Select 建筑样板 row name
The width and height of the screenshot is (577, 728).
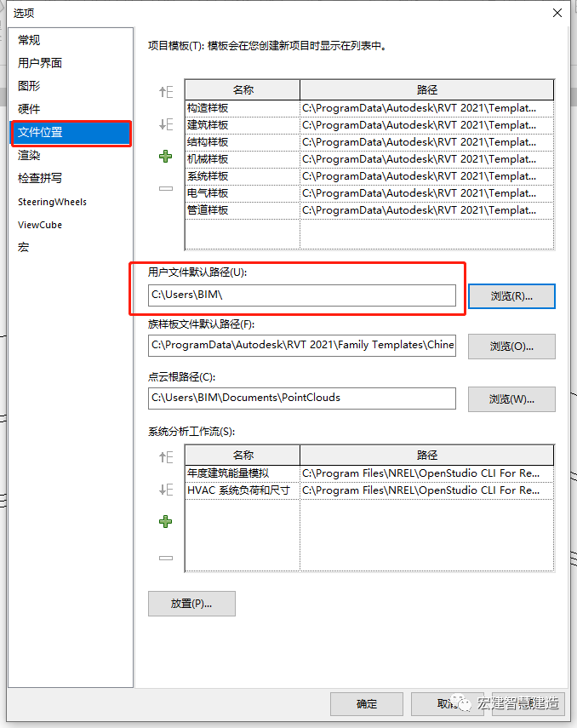click(243, 125)
